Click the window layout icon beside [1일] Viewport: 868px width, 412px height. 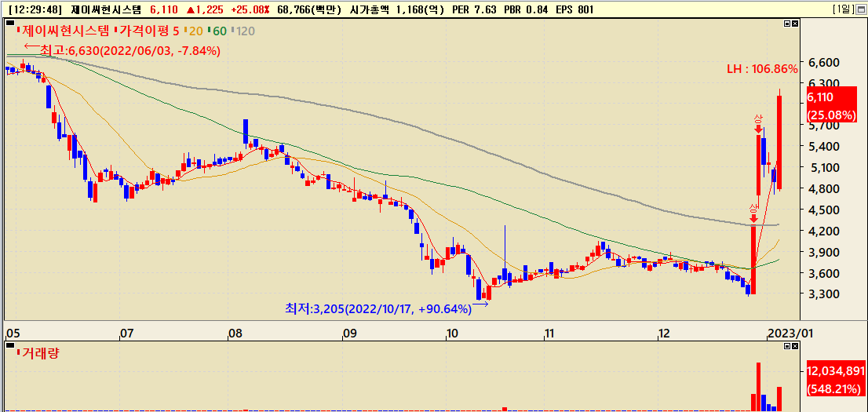click(860, 9)
